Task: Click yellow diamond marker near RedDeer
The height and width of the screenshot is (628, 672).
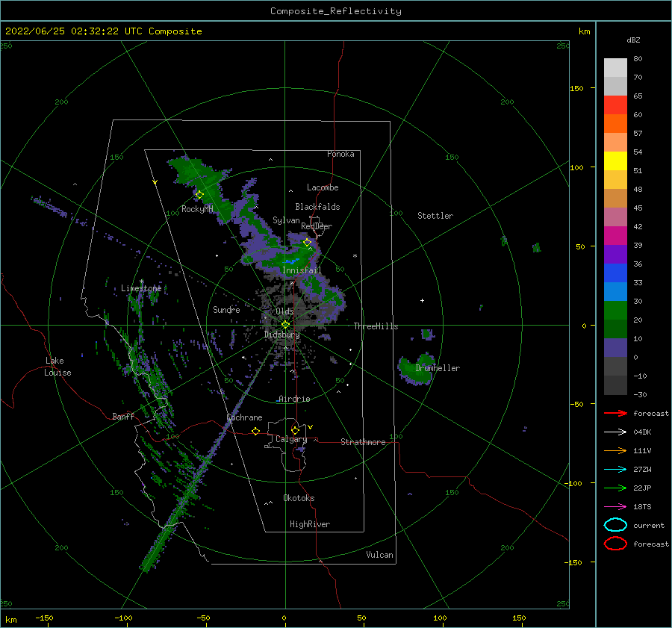Action: pos(307,243)
